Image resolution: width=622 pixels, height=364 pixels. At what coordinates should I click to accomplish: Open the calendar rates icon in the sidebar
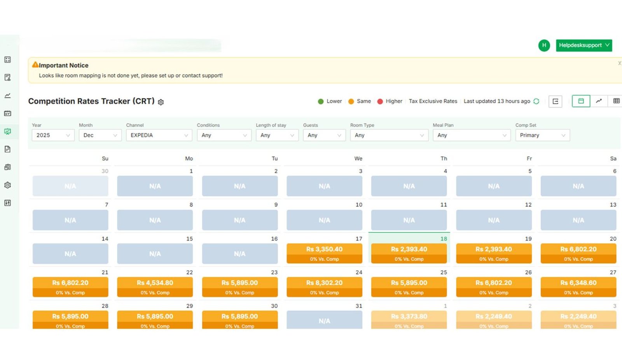point(7,113)
